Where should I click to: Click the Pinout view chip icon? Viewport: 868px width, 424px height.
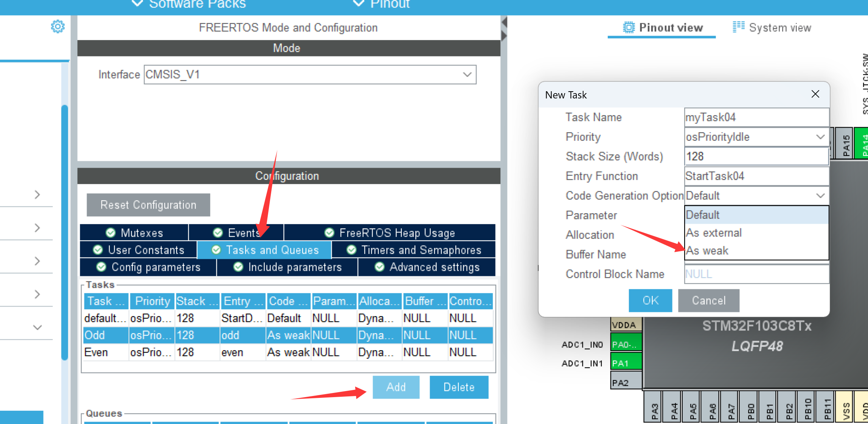coord(629,28)
